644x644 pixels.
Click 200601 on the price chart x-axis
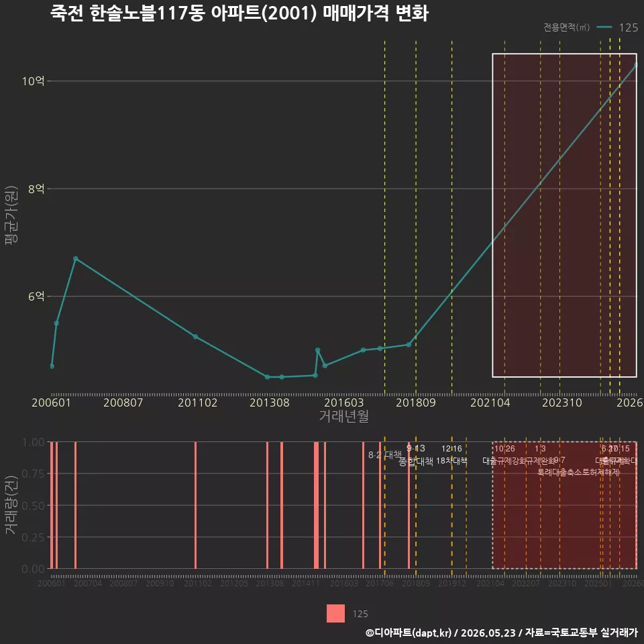pos(52,402)
